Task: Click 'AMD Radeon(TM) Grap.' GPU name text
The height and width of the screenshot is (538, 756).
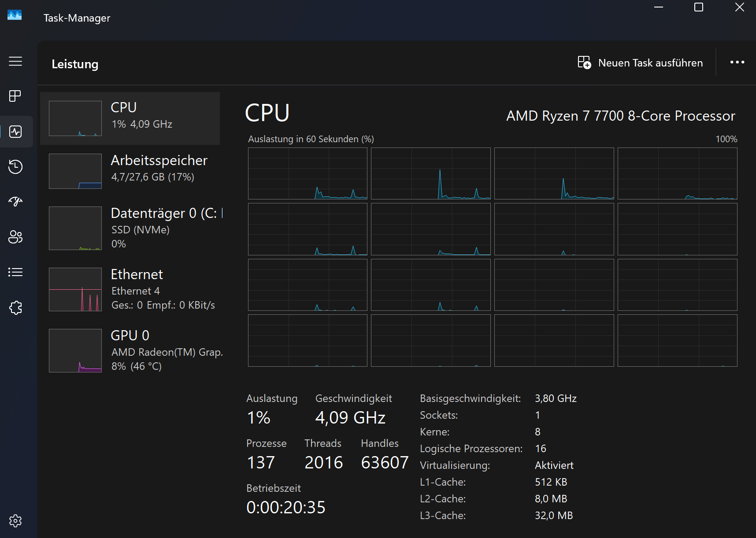Action: tap(167, 352)
